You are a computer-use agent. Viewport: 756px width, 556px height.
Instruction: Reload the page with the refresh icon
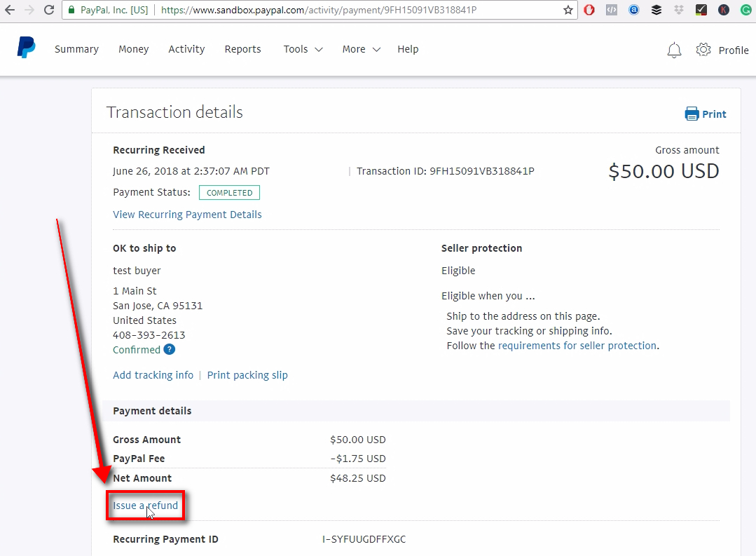(48, 10)
